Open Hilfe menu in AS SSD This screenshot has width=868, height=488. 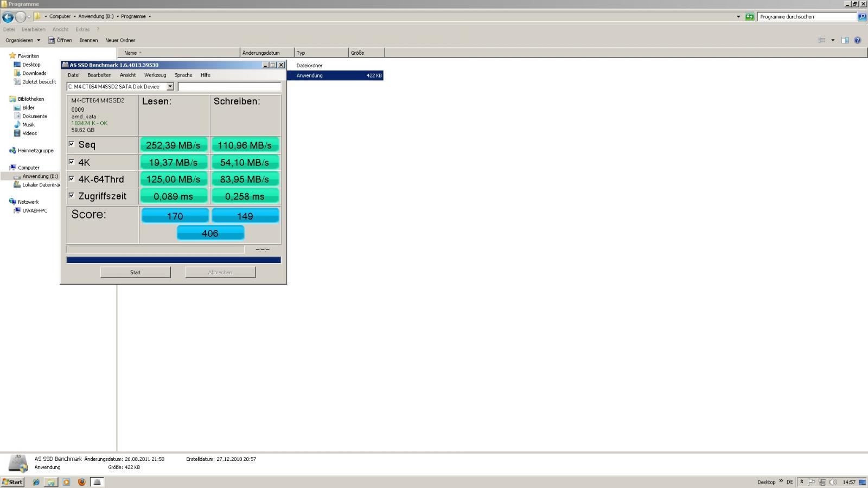tap(206, 75)
